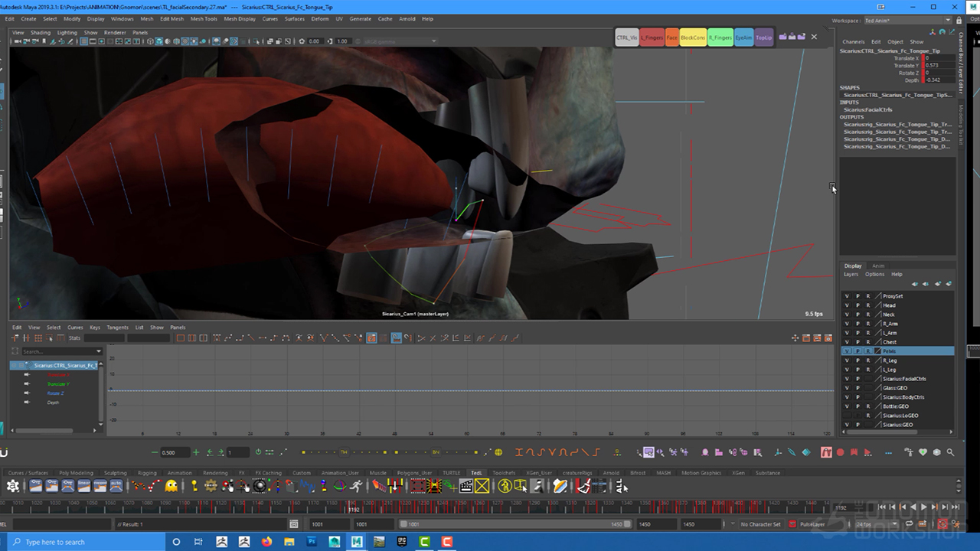Switch to the Rigging shelf tab
Viewport: 980px width, 551px height.
coord(146,473)
